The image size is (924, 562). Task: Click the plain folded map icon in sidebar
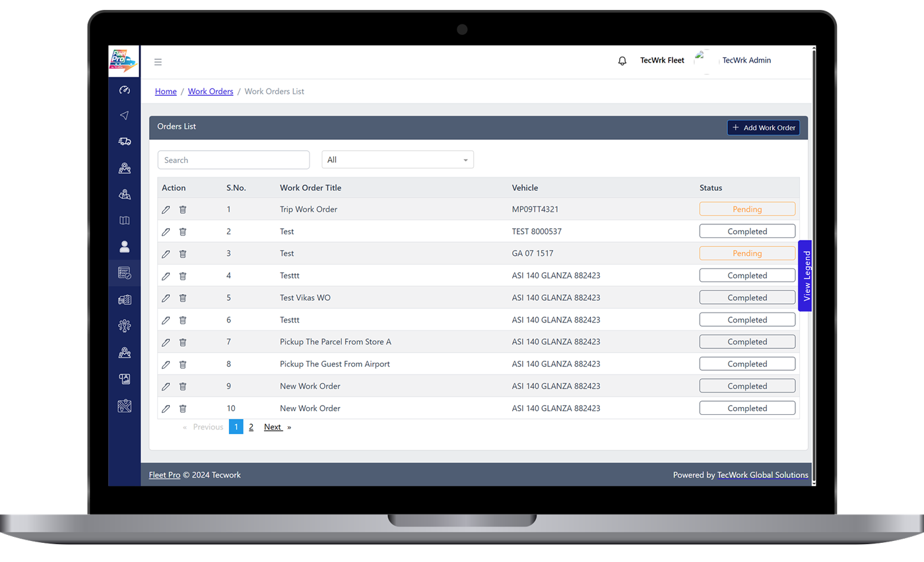(x=125, y=220)
